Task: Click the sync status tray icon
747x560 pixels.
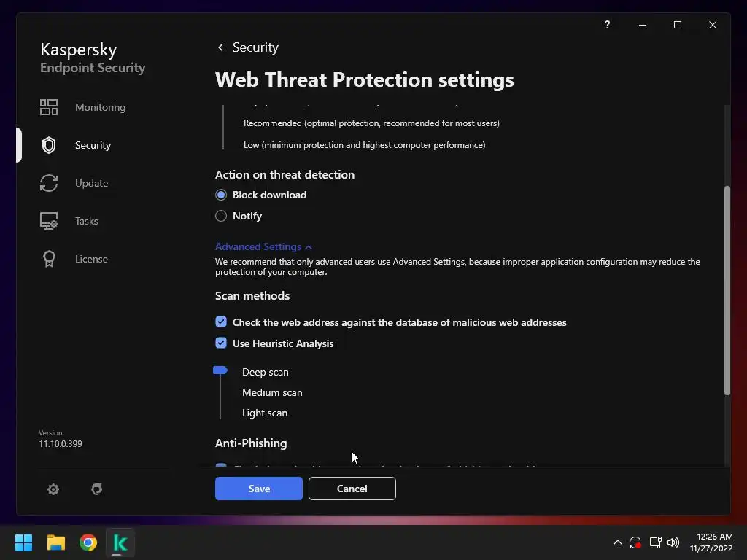Action: (x=635, y=542)
